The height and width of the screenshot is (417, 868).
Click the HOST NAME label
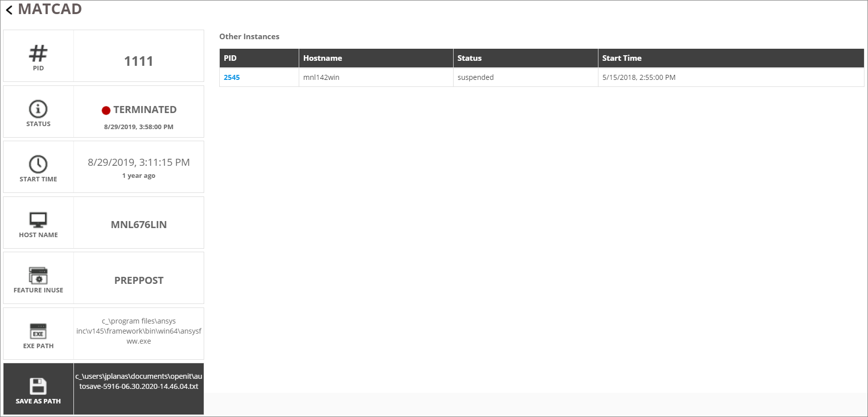tap(38, 235)
